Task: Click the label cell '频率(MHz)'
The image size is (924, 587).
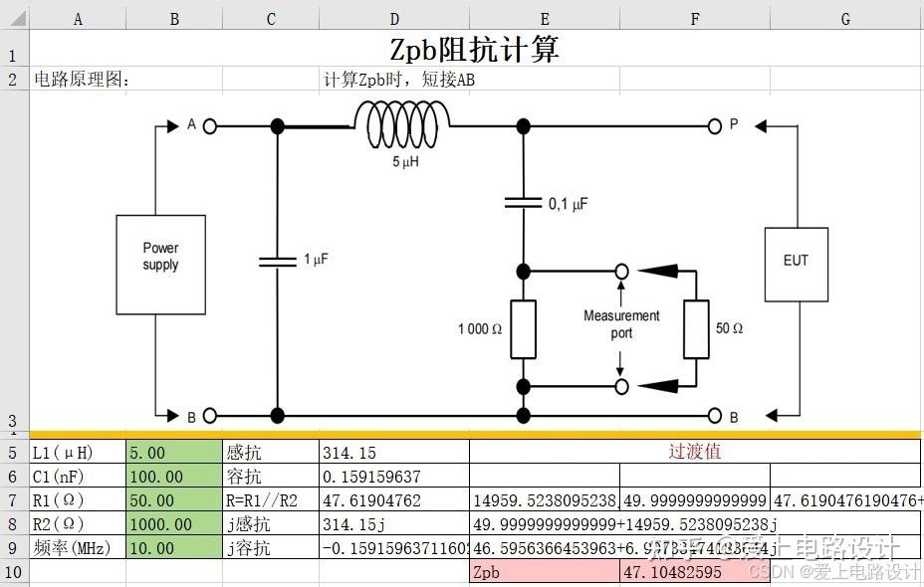Action: coord(78,547)
